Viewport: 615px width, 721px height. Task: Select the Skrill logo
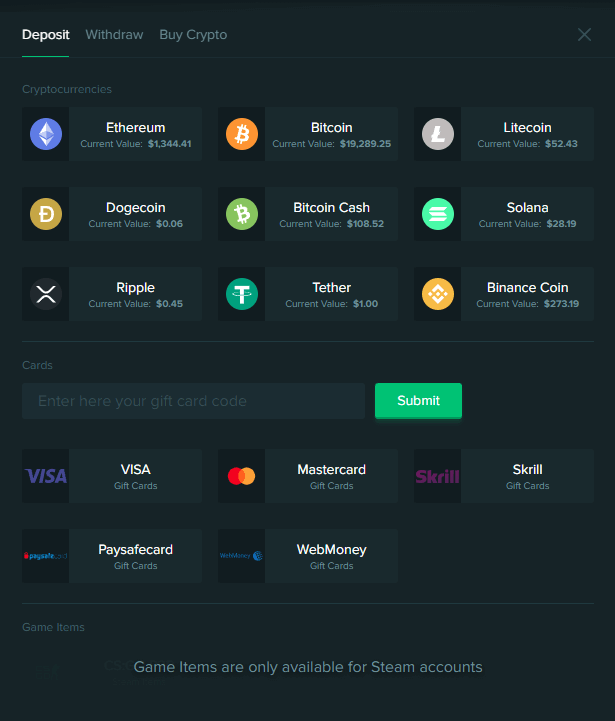tap(438, 476)
